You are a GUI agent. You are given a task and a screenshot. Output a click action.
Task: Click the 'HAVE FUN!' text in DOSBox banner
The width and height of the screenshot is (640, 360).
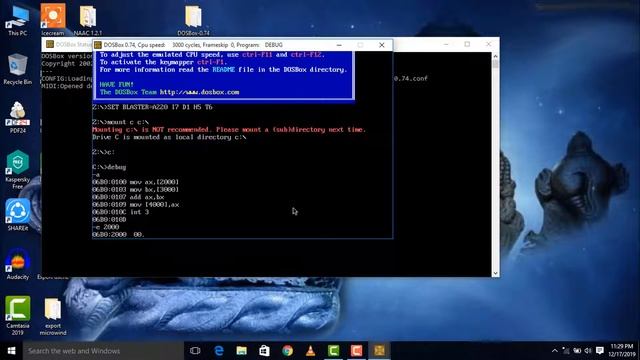pos(117,84)
